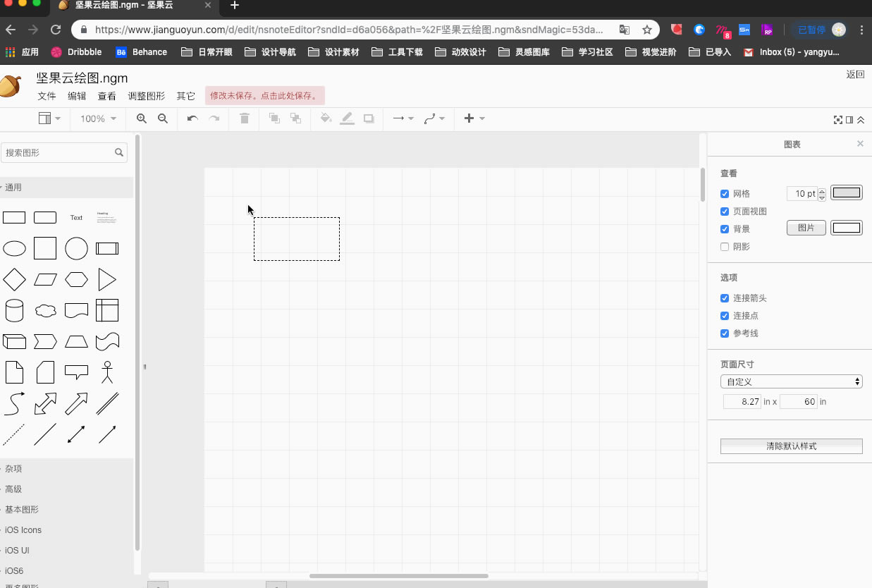Open the 文件 menu

[x=47, y=96]
